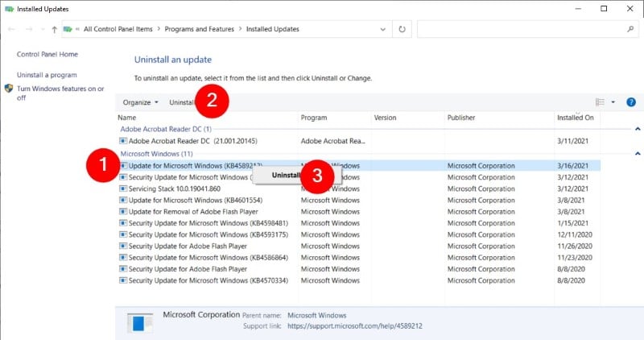
Task: Click icon of Update KB4601554 row
Action: pyautogui.click(x=123, y=201)
